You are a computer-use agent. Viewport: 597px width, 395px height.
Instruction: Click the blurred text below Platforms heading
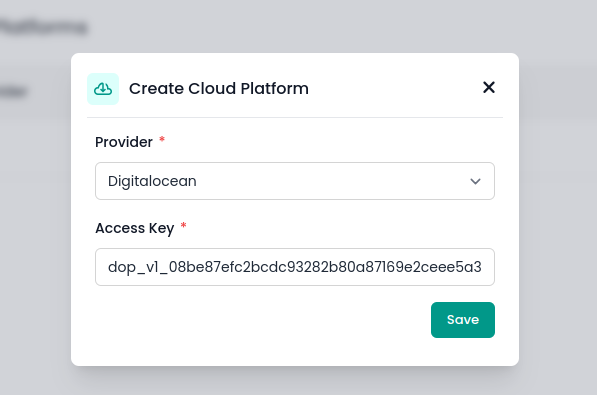pos(13,91)
